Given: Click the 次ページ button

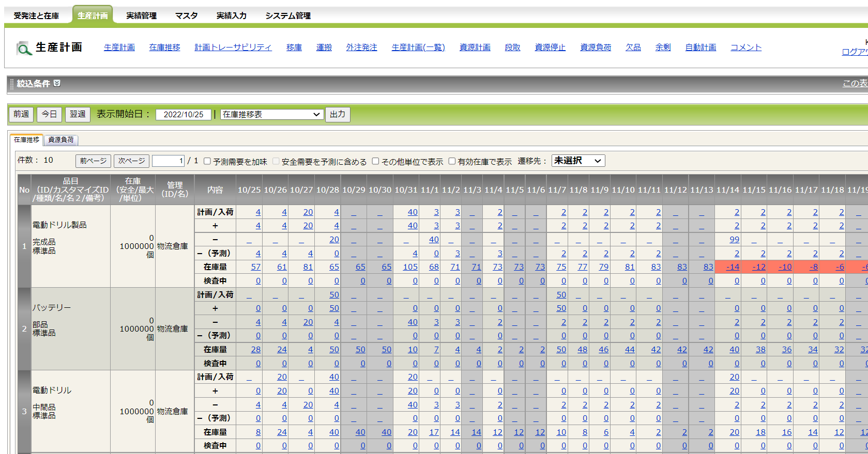Looking at the screenshot, I should (x=131, y=161).
